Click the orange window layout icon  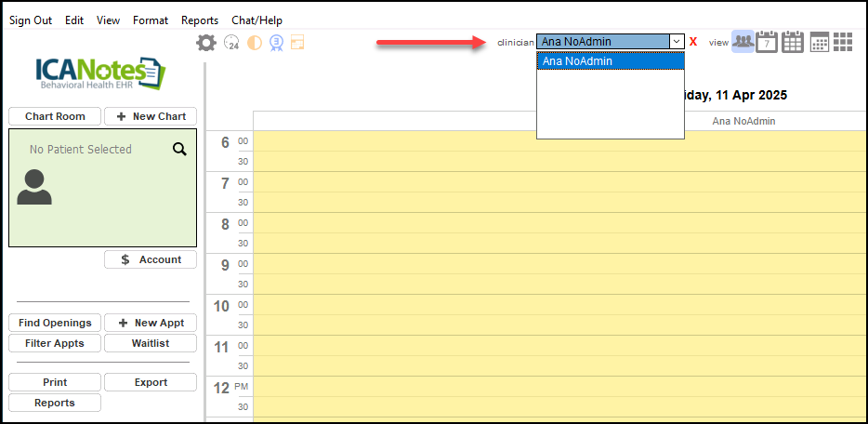pyautogui.click(x=297, y=43)
